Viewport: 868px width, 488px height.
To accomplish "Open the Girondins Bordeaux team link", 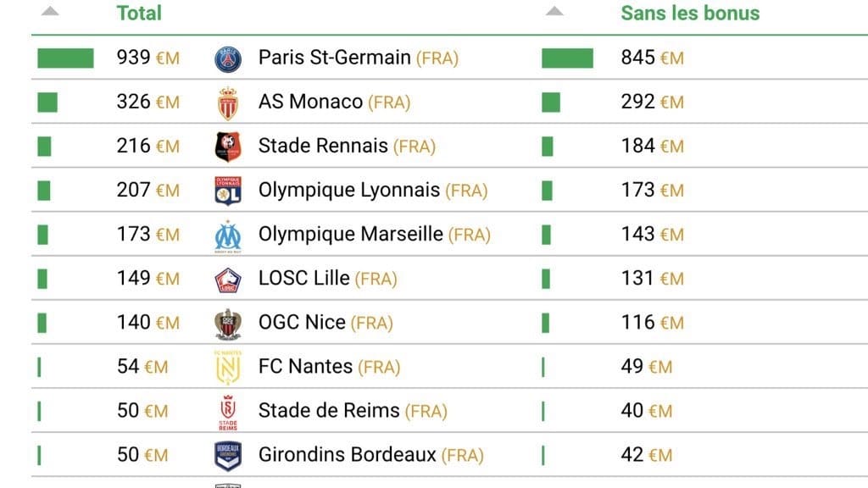I will coord(347,455).
